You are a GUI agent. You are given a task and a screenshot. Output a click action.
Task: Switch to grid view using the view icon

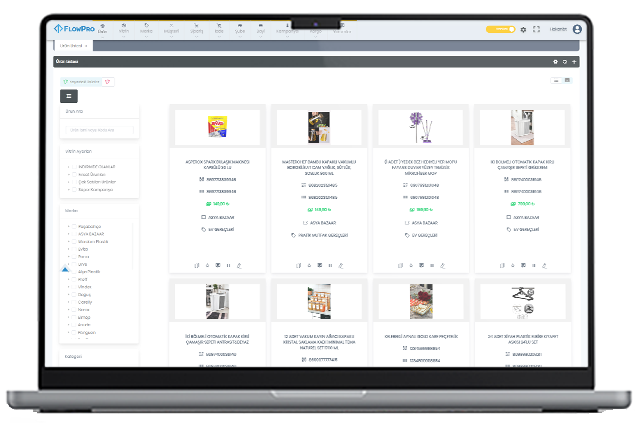[567, 80]
